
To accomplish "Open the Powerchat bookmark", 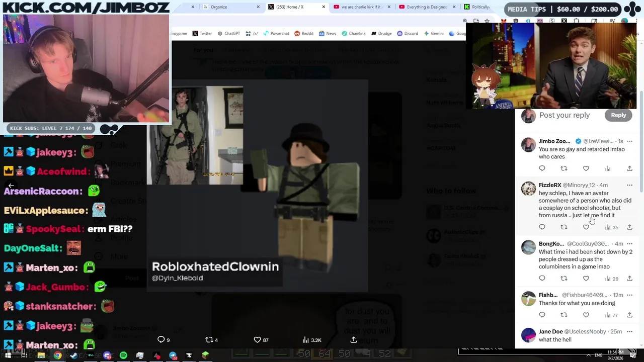I will 275,34.
